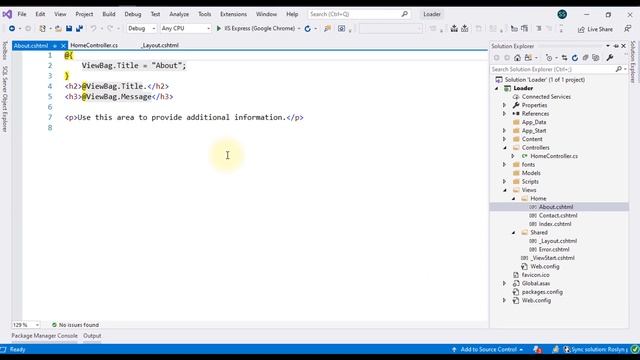Open the Build menu

click(x=109, y=14)
